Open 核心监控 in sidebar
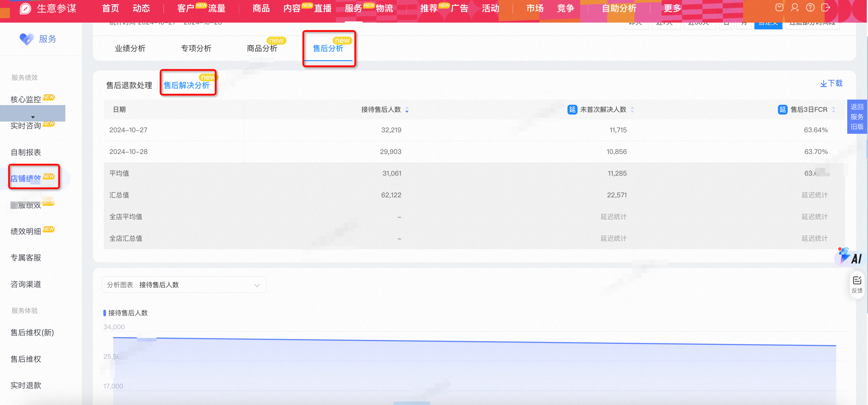The height and width of the screenshot is (405, 868). click(26, 99)
